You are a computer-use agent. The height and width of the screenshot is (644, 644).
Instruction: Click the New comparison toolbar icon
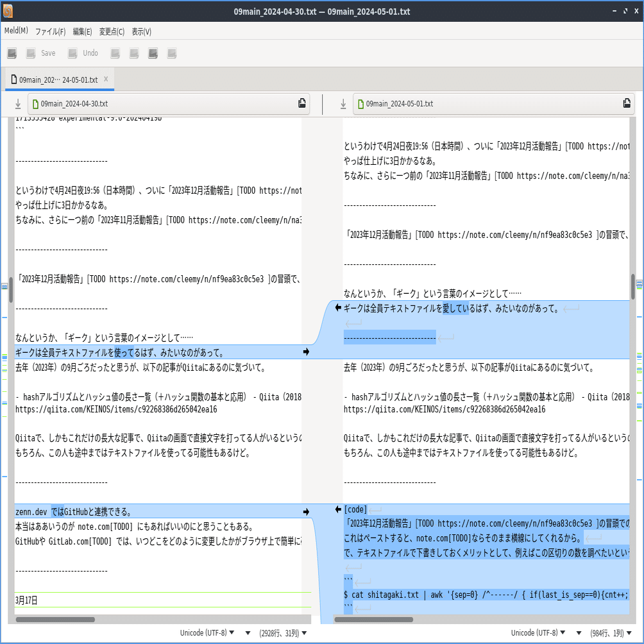click(12, 53)
